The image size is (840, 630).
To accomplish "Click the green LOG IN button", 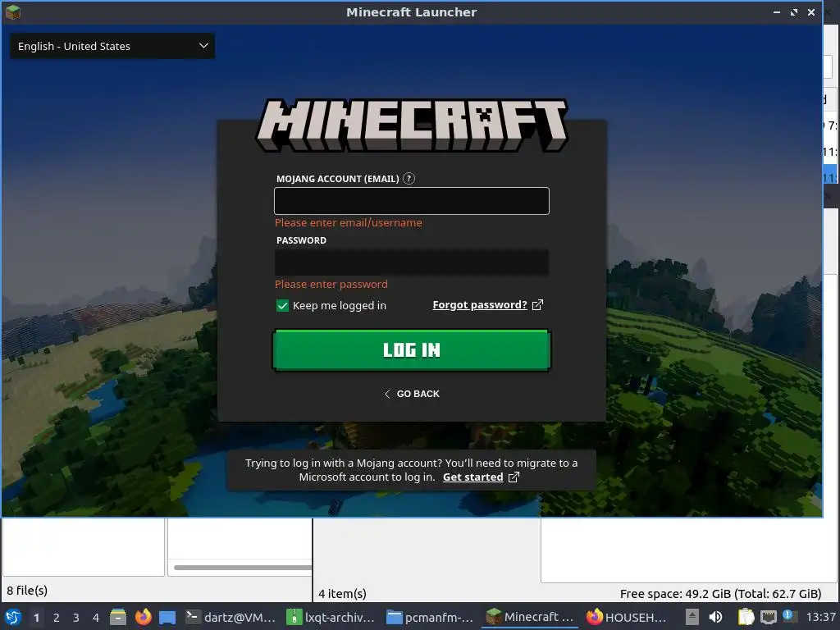I will coord(412,349).
